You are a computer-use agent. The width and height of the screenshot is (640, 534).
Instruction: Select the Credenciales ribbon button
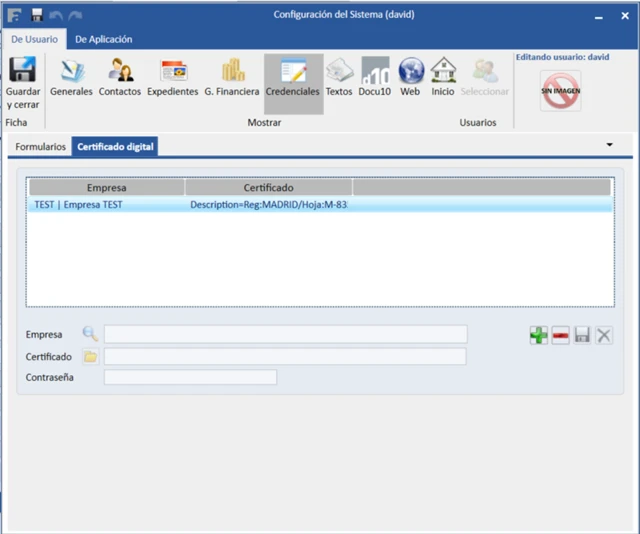[x=293, y=78]
